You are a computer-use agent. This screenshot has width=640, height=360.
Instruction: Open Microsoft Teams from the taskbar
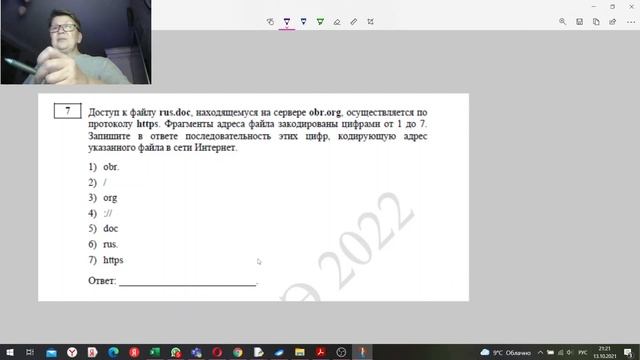(196, 352)
